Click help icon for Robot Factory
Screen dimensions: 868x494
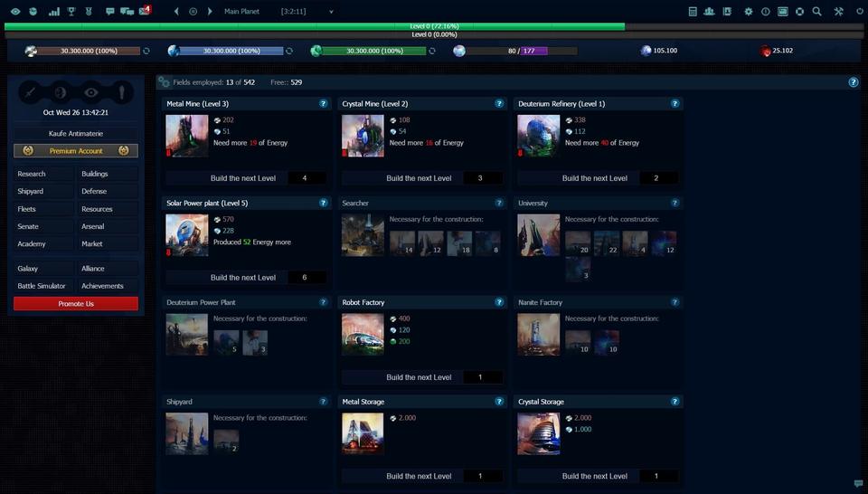pos(499,302)
